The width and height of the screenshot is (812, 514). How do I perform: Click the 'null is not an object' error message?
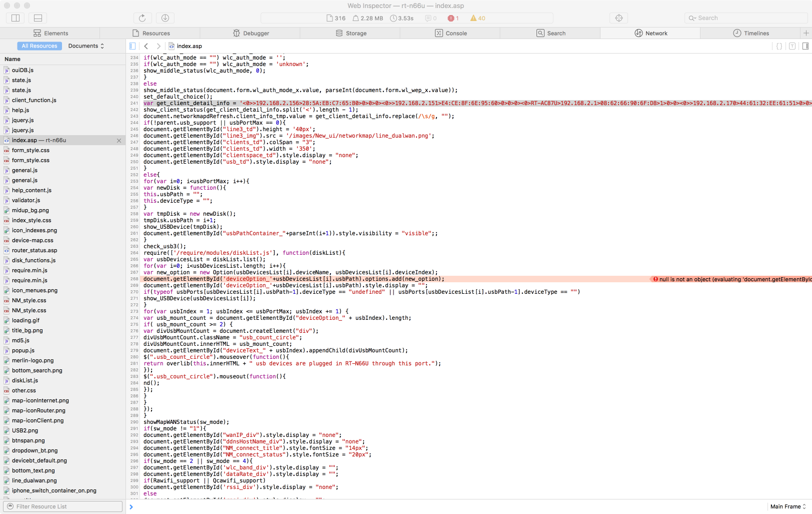pyautogui.click(x=731, y=279)
